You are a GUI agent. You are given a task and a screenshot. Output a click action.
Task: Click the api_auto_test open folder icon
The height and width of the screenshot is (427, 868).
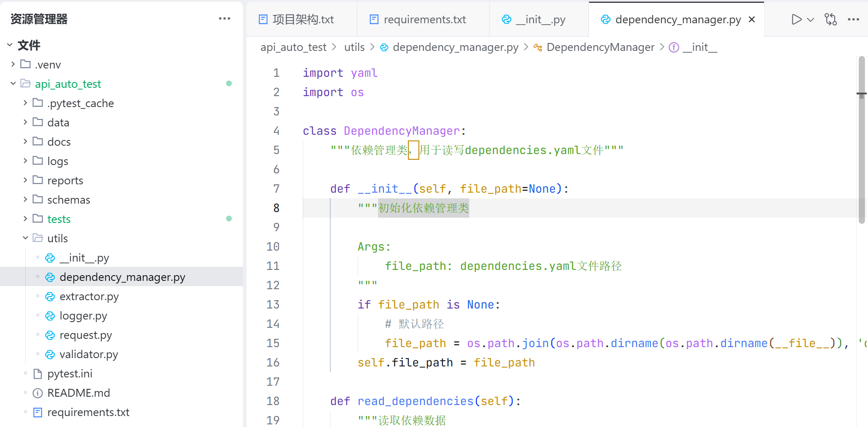click(25, 83)
